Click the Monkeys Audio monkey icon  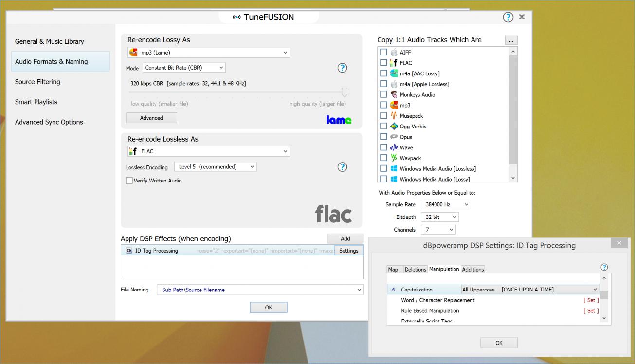tap(394, 95)
